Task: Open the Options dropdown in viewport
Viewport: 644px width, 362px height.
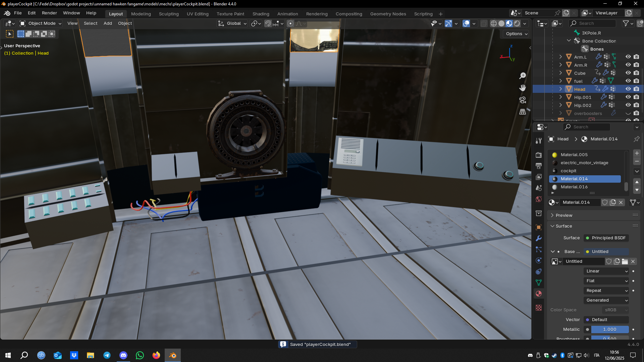Action: pyautogui.click(x=517, y=34)
